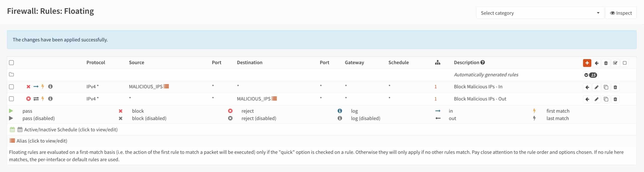Toggle the block action icon of In rule

point(28,87)
